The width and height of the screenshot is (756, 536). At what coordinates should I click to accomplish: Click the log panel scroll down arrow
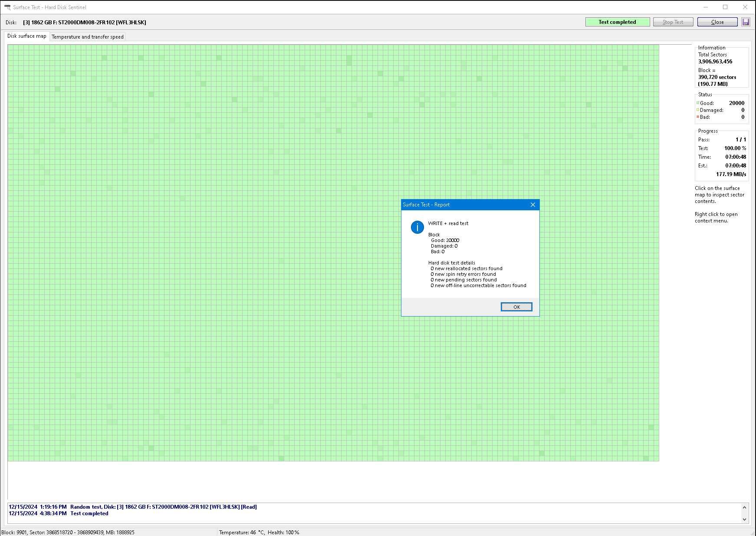(x=745, y=519)
